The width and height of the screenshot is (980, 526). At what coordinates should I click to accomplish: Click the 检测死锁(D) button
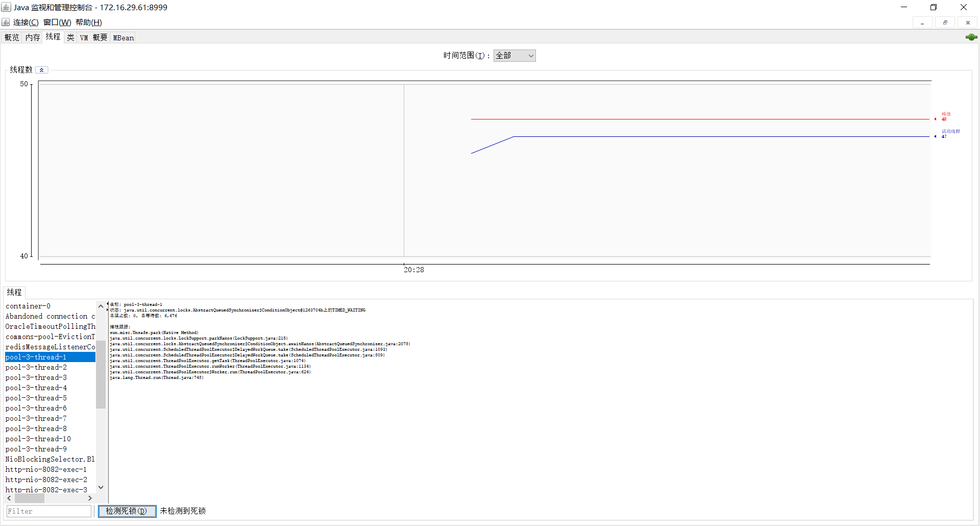[127, 511]
